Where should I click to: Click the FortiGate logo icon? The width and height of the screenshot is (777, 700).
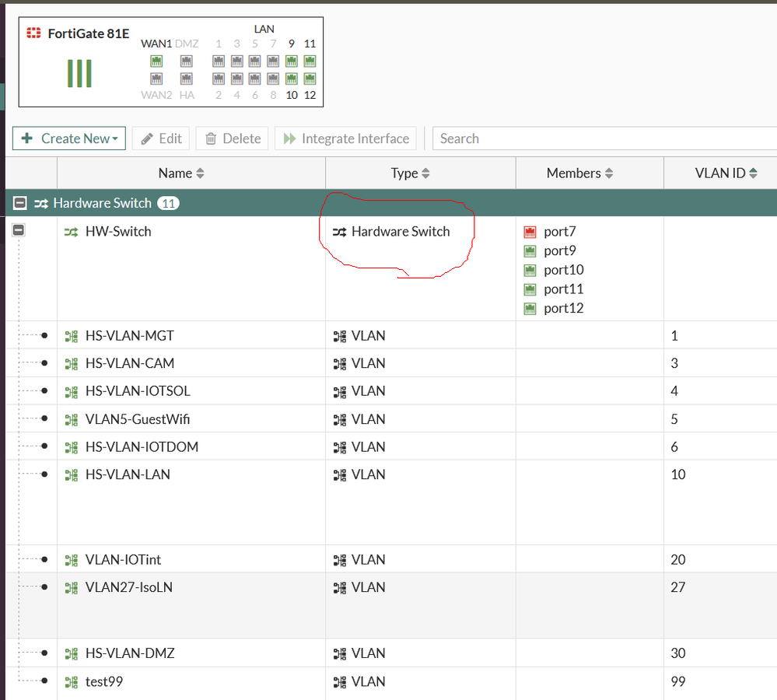[33, 33]
